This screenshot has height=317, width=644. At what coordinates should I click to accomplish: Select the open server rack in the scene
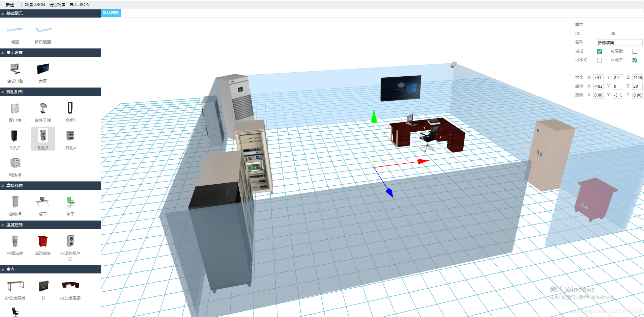(x=254, y=157)
